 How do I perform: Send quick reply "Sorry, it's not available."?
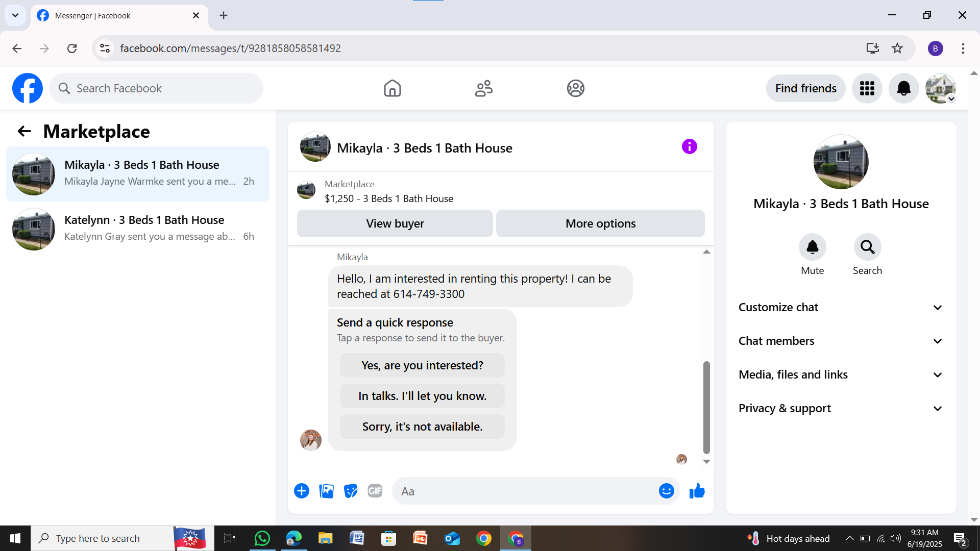click(x=422, y=427)
